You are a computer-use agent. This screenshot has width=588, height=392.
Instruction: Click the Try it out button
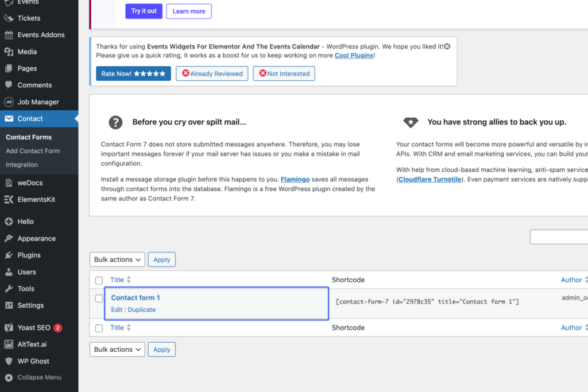[x=144, y=11]
